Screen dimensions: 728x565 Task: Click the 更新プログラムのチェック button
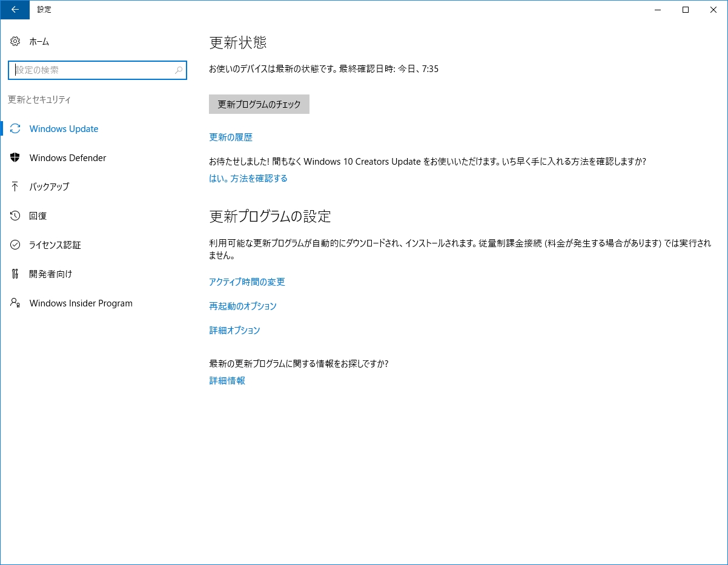259,104
